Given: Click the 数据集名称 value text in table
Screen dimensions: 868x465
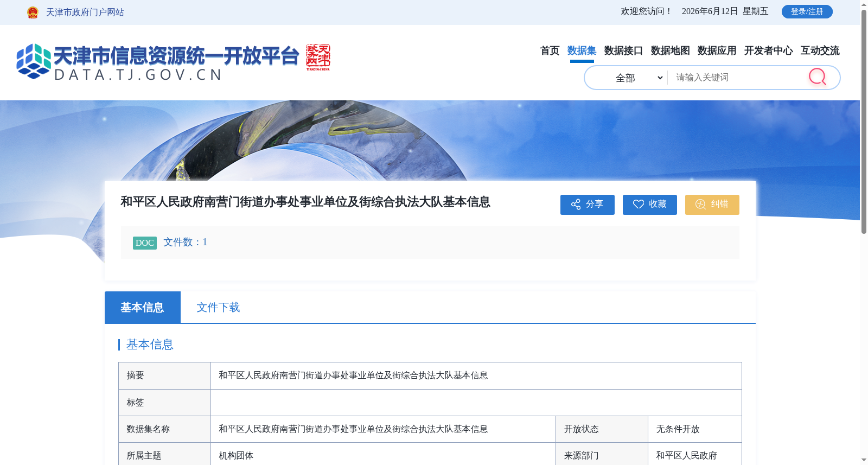Looking at the screenshot, I should click(x=353, y=429).
